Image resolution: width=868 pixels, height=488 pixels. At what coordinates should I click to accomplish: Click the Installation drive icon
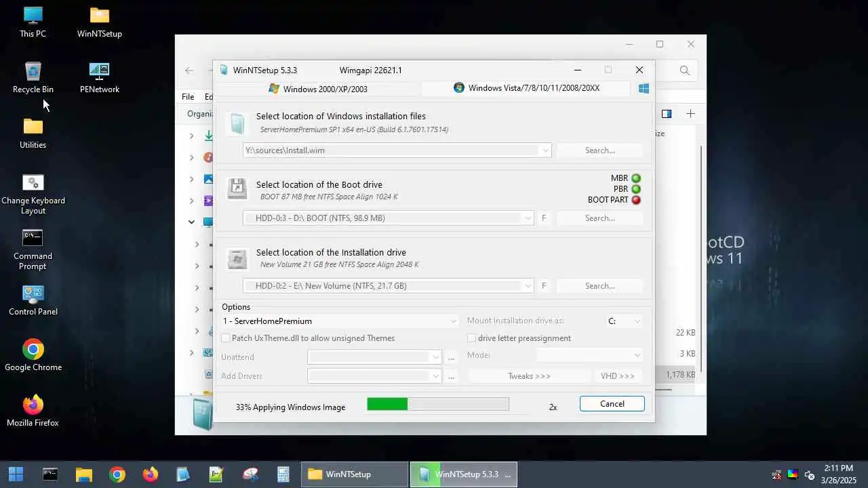237,258
